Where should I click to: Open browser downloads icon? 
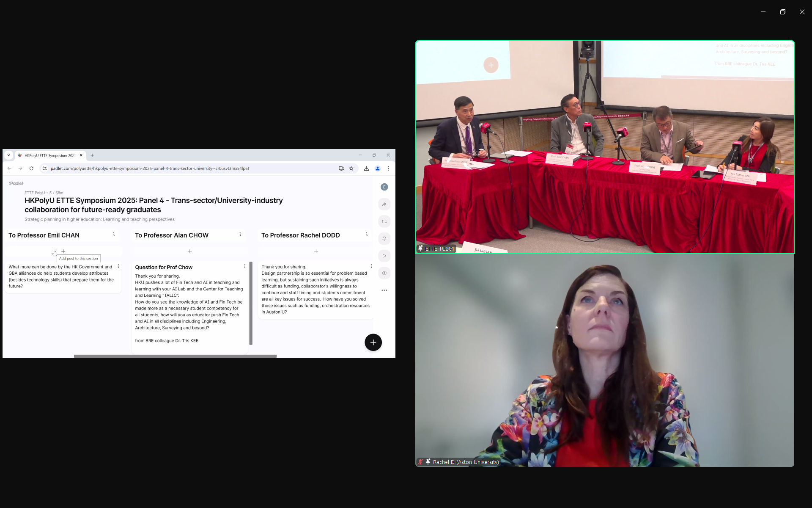coord(366,168)
